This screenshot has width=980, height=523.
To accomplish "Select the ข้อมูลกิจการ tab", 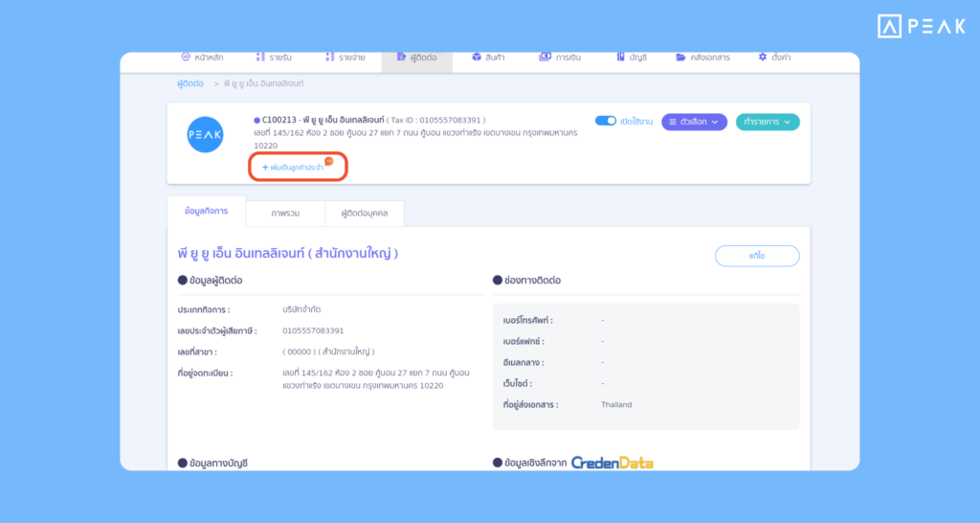I will click(x=207, y=212).
